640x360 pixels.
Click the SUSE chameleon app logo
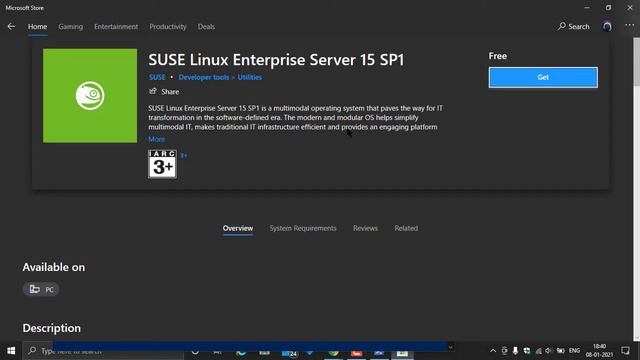pos(90,96)
